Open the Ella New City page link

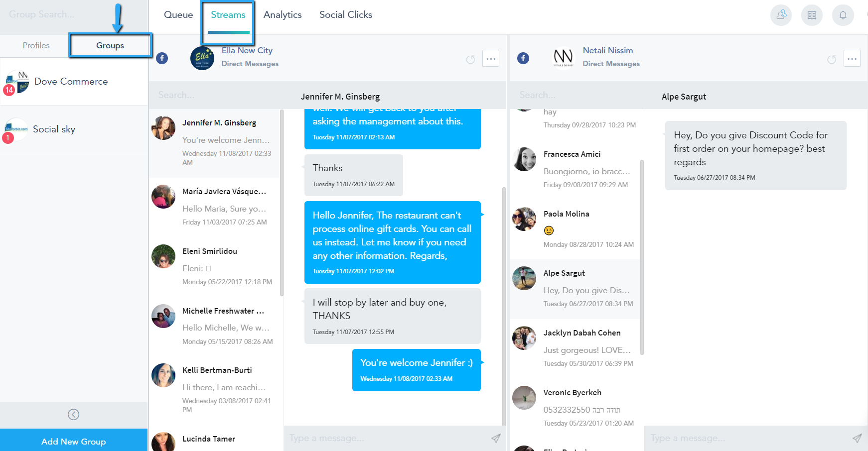[247, 50]
